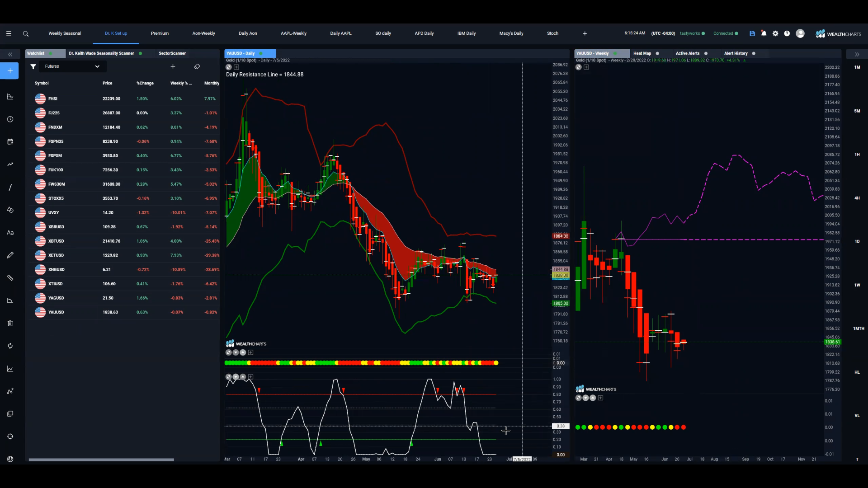Save the workspace with the disk icon
The image size is (868, 488).
[752, 33]
